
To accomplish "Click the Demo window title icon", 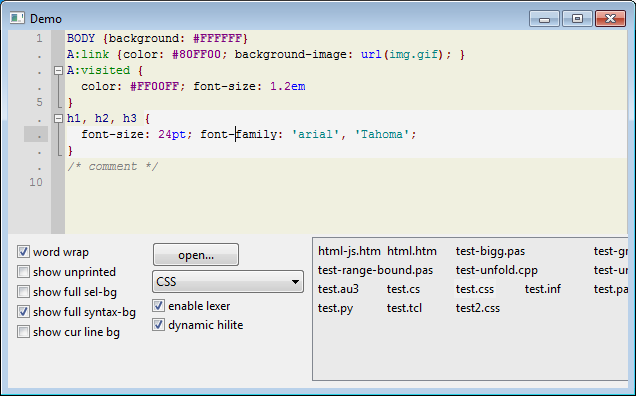I will 17,18.
